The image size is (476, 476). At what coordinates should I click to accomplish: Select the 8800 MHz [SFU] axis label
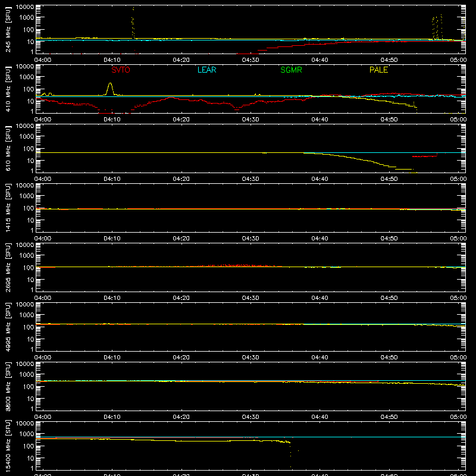[8, 387]
